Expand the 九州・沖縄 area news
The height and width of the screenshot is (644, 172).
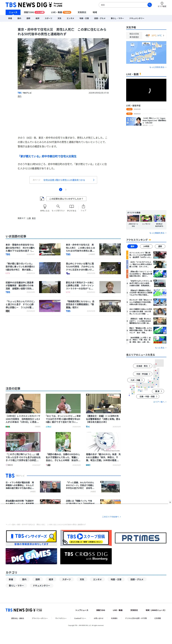tap(136, 380)
